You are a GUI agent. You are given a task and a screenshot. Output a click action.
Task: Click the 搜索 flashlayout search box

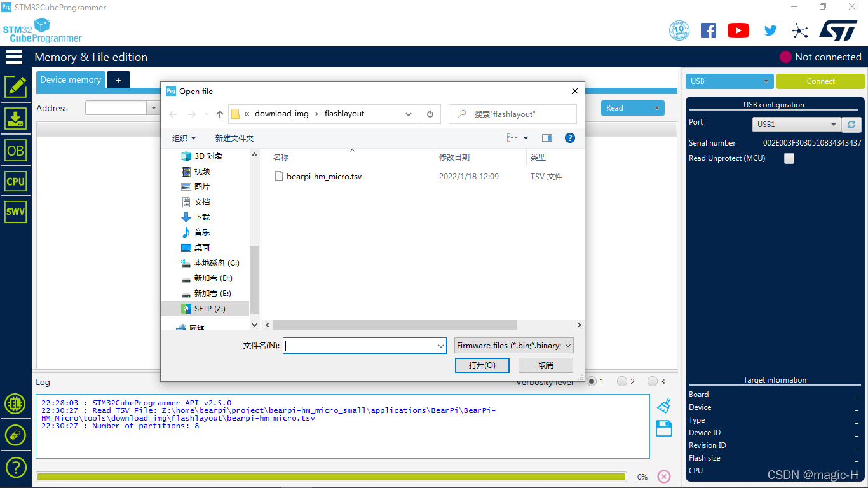513,114
